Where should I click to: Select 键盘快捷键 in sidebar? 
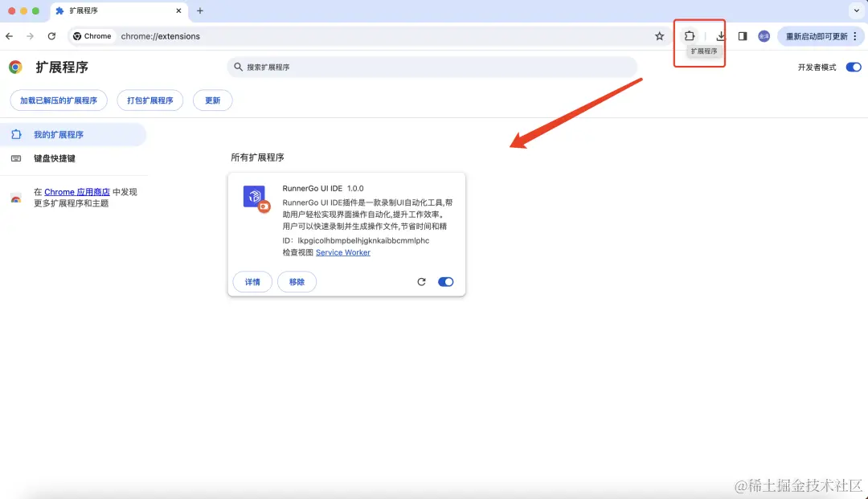(73, 158)
